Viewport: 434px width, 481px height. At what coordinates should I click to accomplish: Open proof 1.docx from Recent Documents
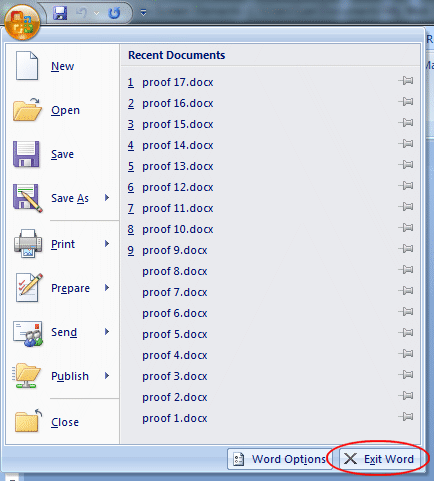[175, 418]
